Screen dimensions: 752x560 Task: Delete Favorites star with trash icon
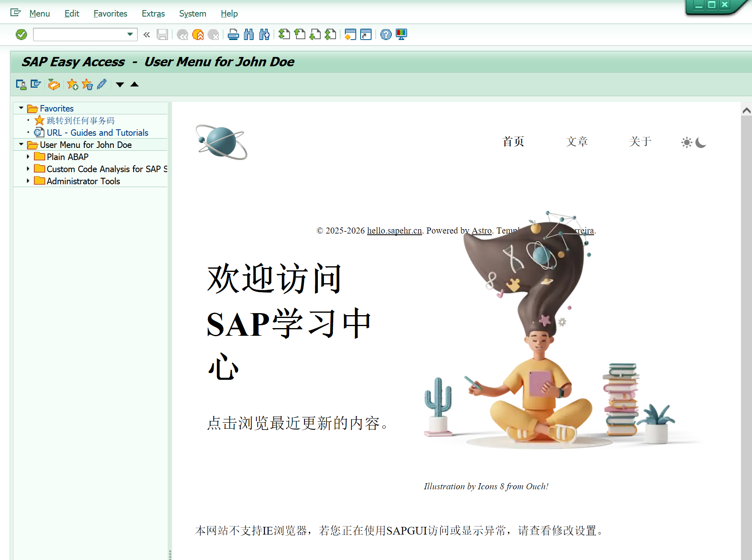pyautogui.click(x=87, y=84)
